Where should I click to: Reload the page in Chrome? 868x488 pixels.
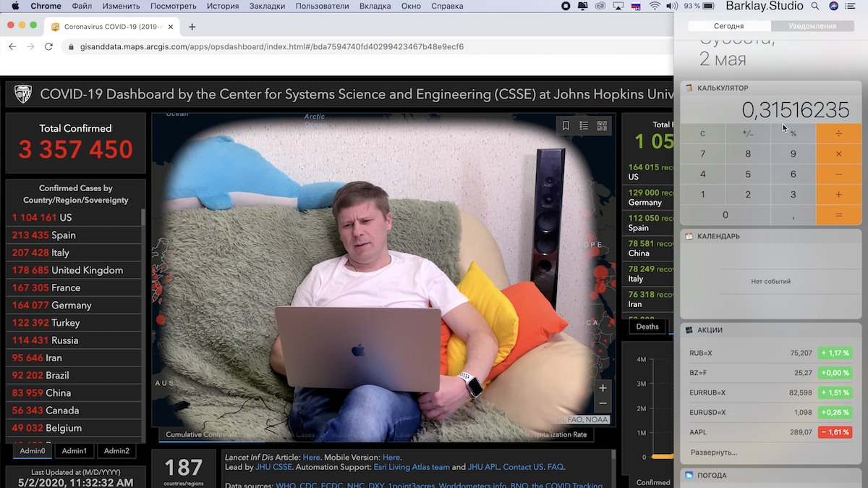48,46
